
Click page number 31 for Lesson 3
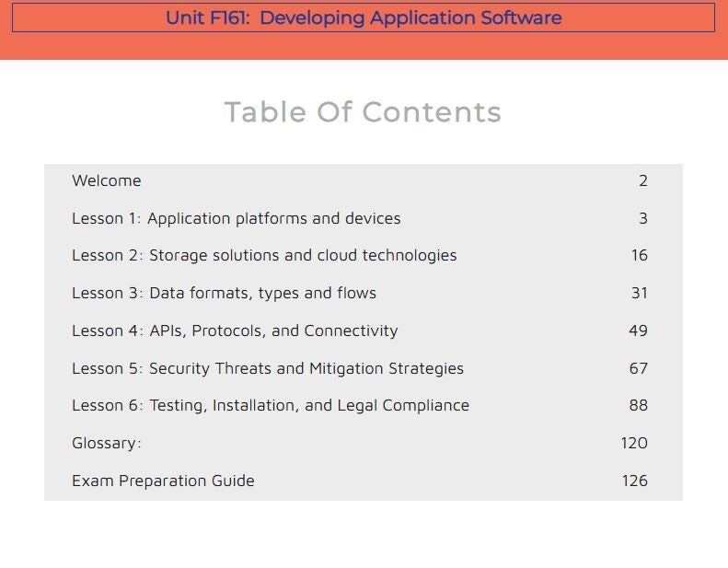[640, 293]
